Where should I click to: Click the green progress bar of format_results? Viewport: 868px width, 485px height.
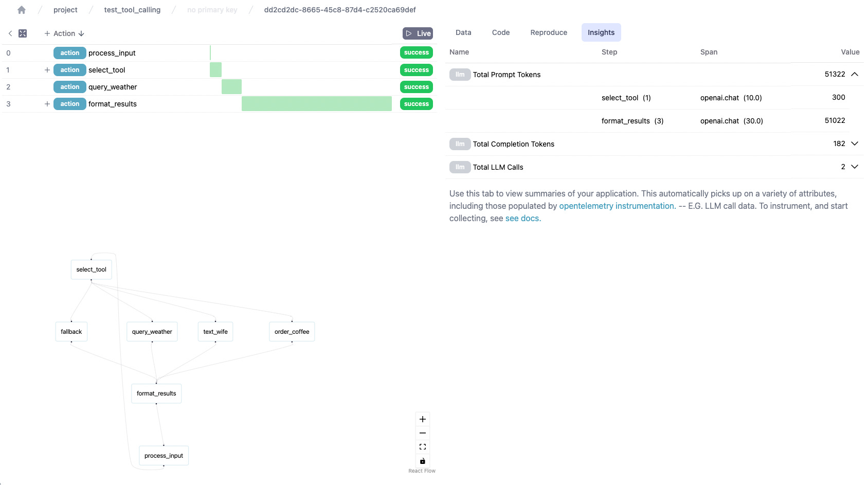(x=316, y=103)
